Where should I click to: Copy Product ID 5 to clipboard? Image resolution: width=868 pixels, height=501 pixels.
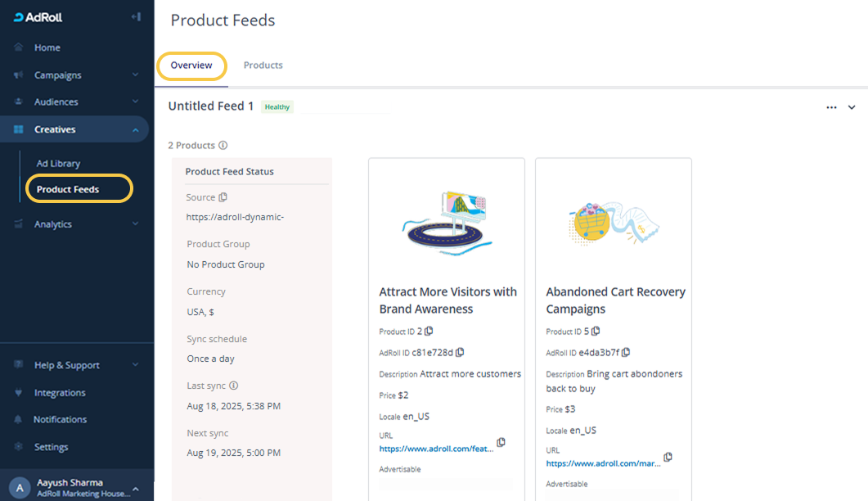click(596, 332)
